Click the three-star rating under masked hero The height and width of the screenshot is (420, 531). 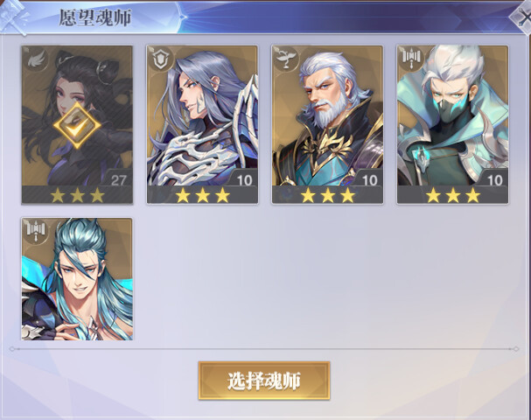[x=453, y=195]
